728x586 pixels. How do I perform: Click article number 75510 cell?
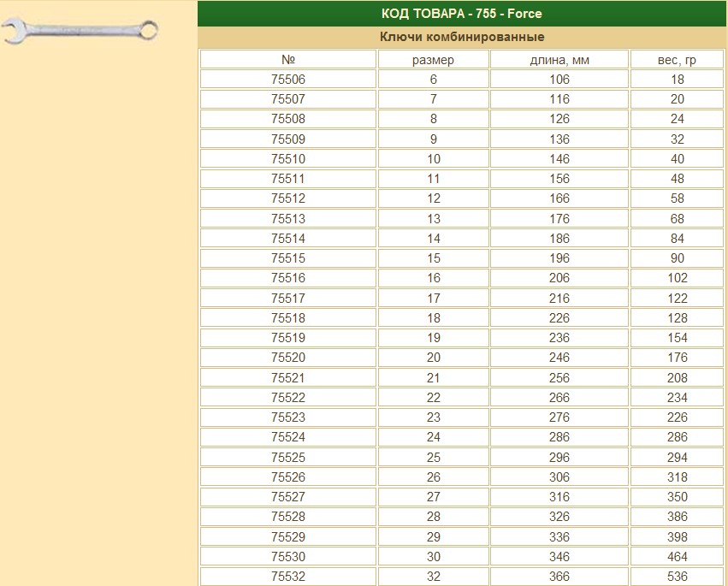[287, 159]
